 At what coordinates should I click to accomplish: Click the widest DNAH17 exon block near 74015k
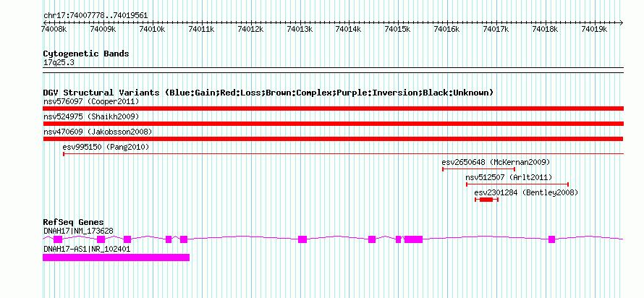[x=414, y=239]
